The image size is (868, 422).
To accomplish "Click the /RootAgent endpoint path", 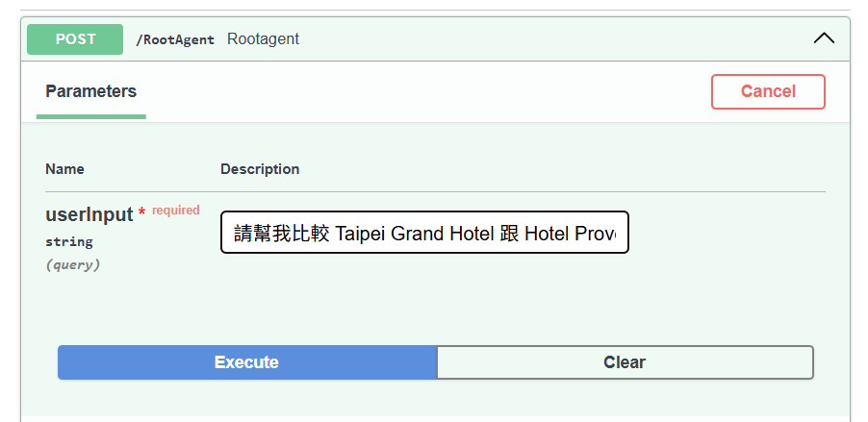I will tap(174, 40).
